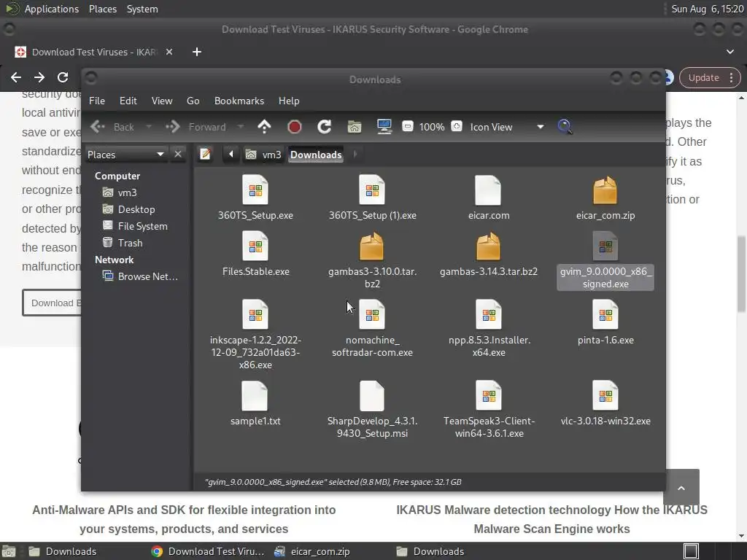Screen dimensions: 747x560
Task: Open the View menu
Action: coord(161,101)
